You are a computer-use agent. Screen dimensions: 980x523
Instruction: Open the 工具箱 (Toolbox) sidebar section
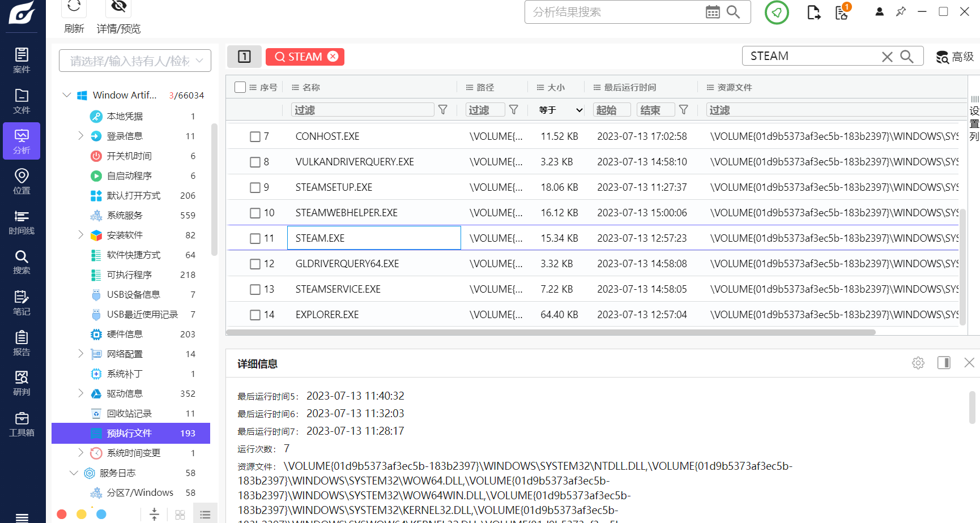click(22, 425)
